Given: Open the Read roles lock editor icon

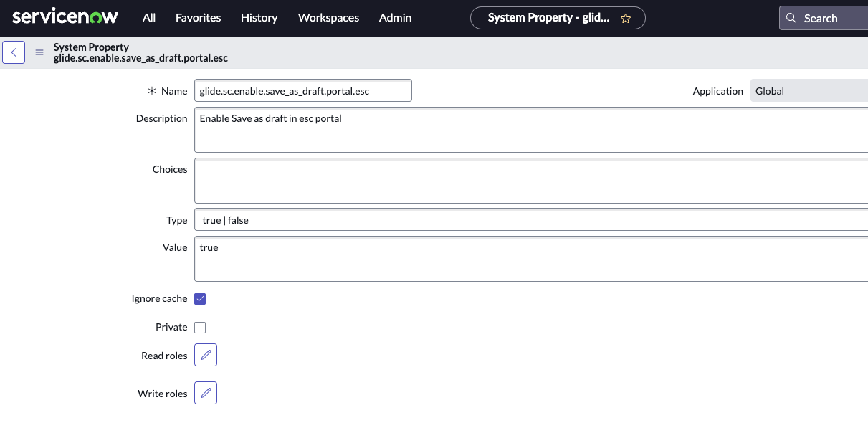Looking at the screenshot, I should 206,355.
